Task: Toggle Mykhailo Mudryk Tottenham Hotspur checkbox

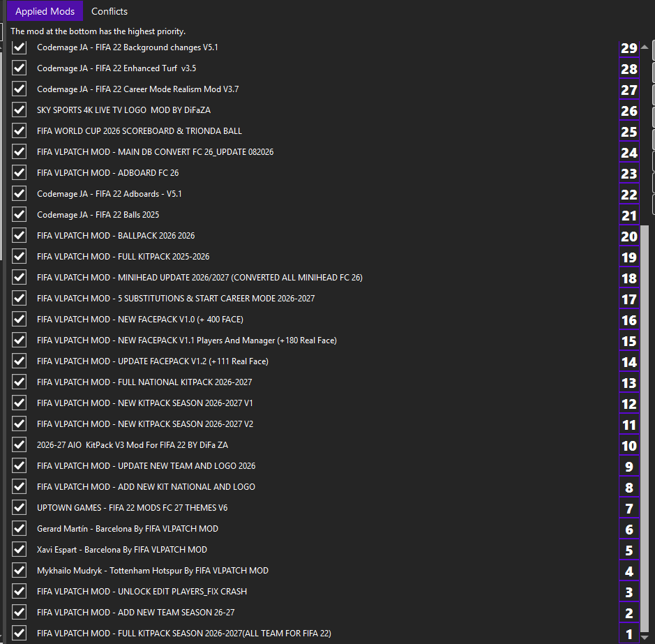Action: [x=20, y=570]
